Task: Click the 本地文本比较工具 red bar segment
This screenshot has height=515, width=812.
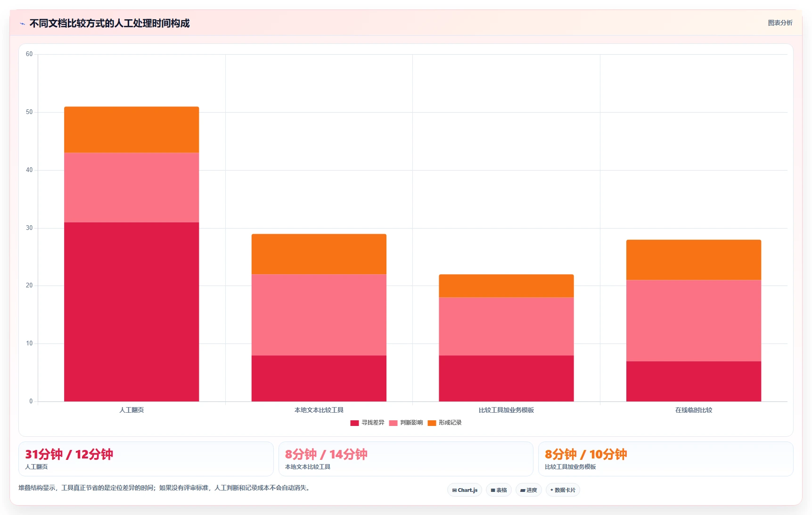Action: (319, 378)
